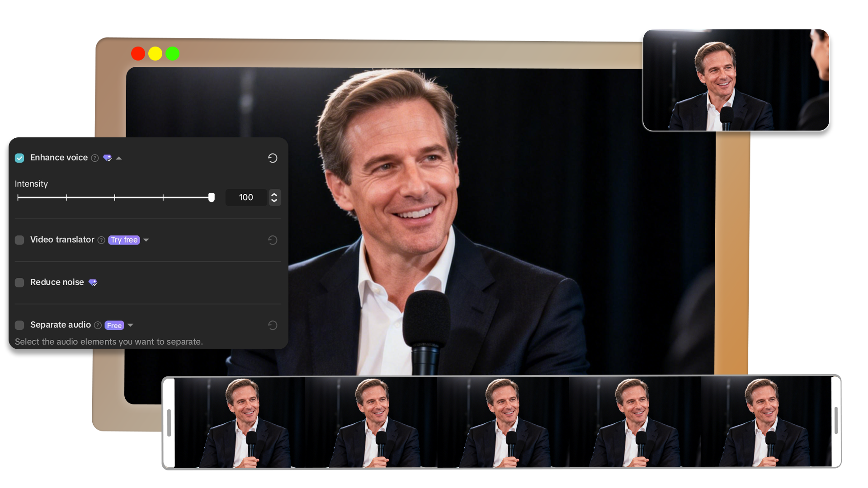The image size is (868, 488).
Task: Expand the Video translator options dropdown
Action: [146, 240]
